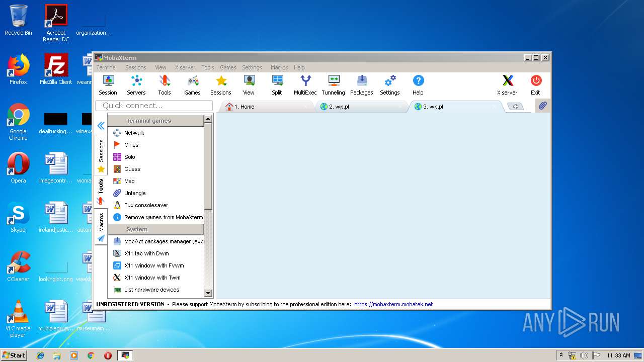Open the Packages toolbar icon
644x362 pixels.
pos(362,85)
